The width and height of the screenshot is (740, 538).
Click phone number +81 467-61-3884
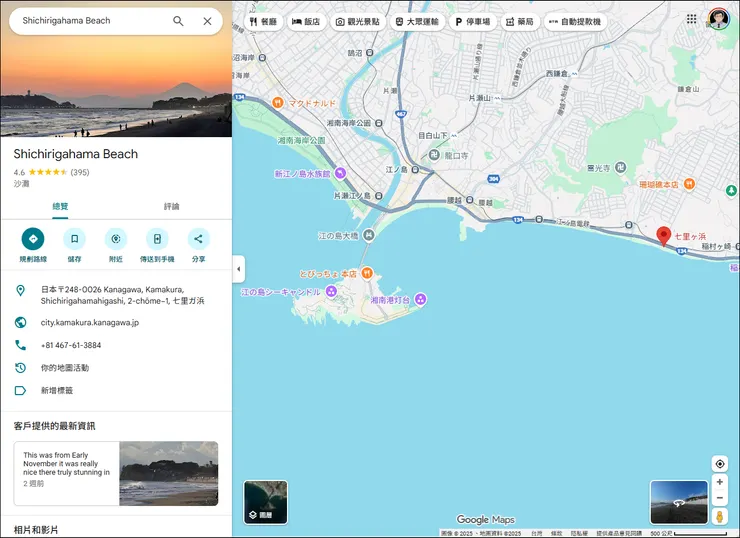[x=71, y=345]
